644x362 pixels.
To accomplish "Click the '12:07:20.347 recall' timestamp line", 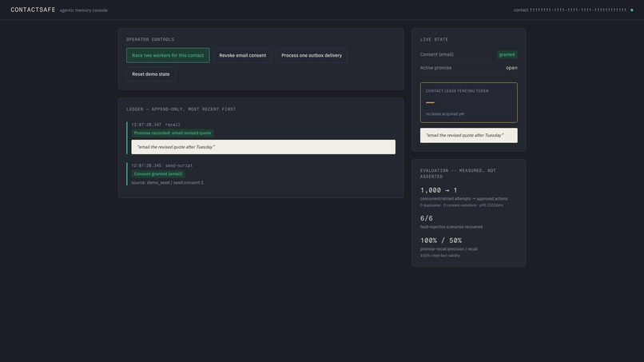I will click(x=156, y=125).
